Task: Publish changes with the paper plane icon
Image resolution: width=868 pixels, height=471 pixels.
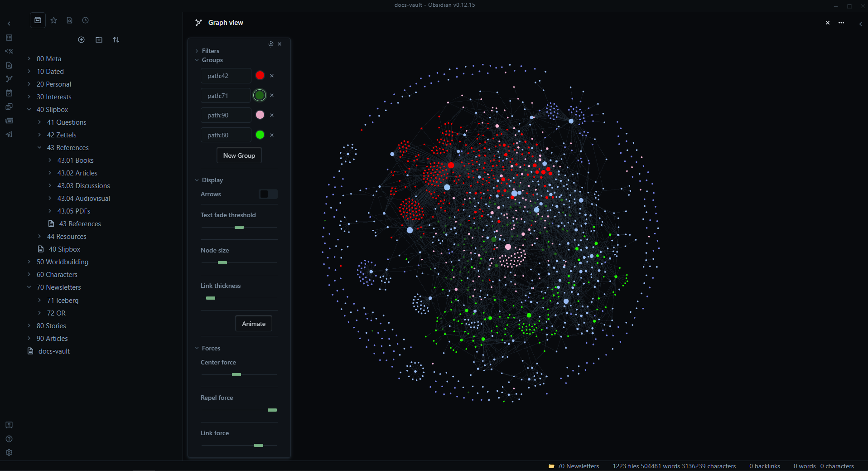Action: coord(9,134)
